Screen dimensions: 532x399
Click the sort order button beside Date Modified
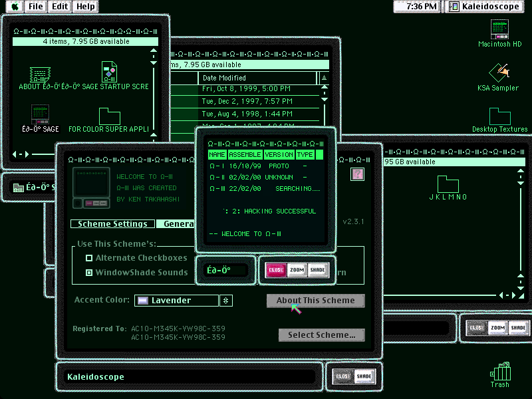(x=324, y=78)
